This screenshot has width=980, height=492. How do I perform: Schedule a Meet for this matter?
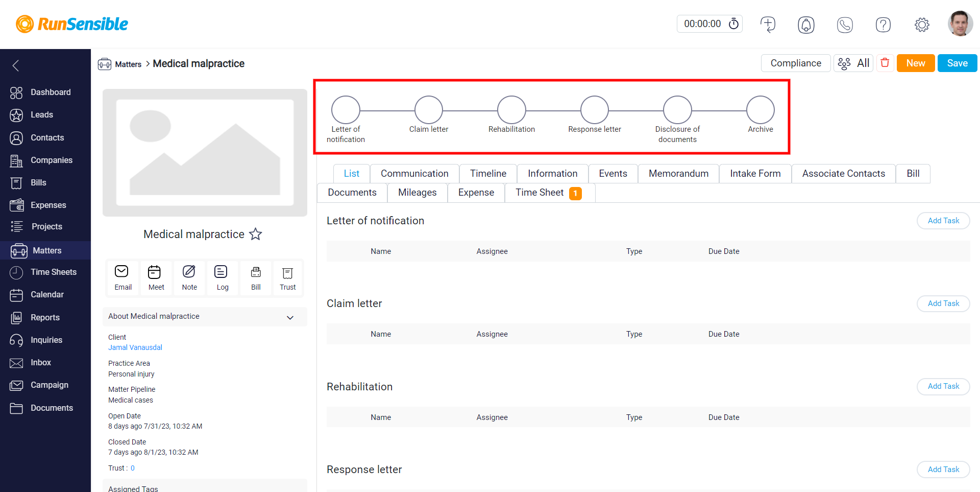pyautogui.click(x=156, y=278)
